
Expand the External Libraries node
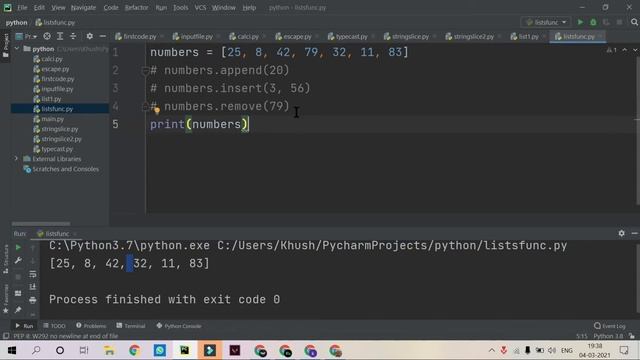17,158
